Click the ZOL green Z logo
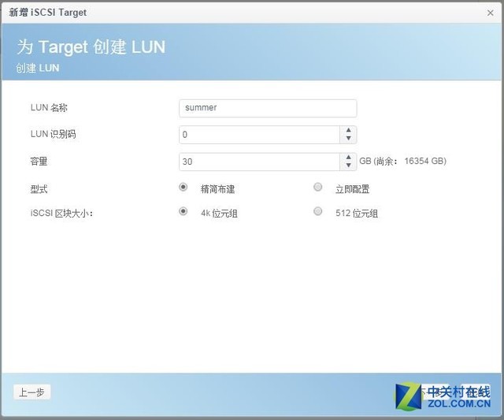504x420 pixels. point(409,395)
